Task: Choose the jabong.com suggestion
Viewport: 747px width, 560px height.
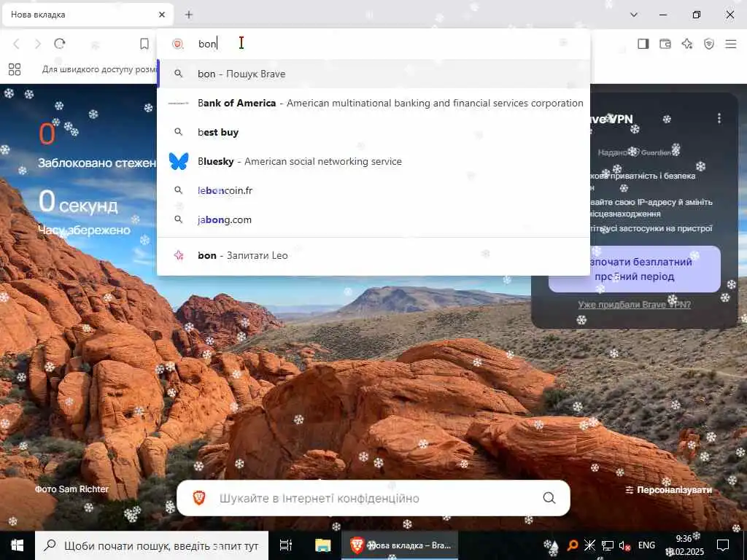Action: pyautogui.click(x=373, y=219)
